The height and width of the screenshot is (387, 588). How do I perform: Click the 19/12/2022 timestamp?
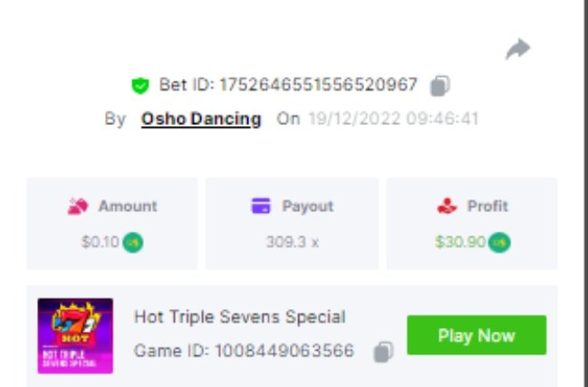tap(392, 119)
